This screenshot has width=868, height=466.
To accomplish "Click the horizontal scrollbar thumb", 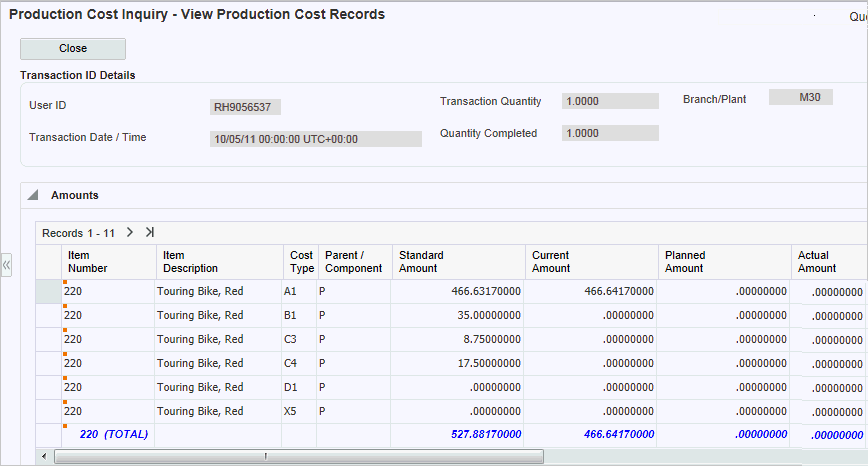I will coord(298,456).
